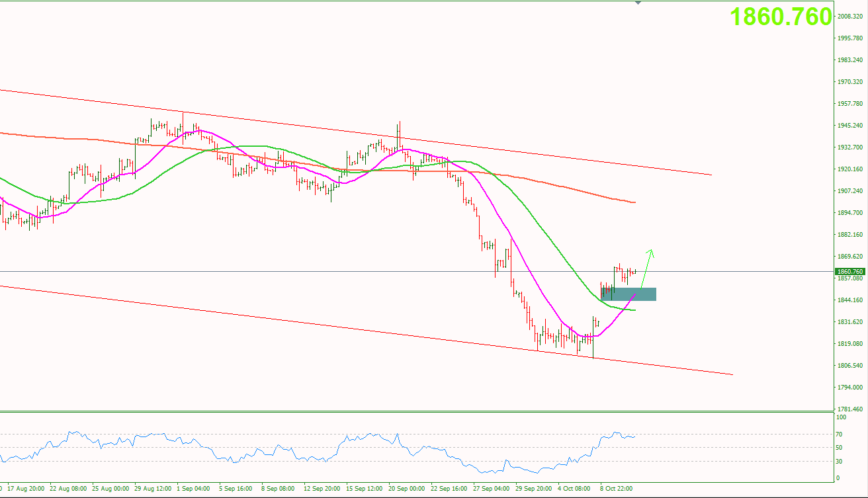Viewport: 868px width, 498px height.
Task: Click the 25 Aug 00:00 time label
Action: (110, 489)
